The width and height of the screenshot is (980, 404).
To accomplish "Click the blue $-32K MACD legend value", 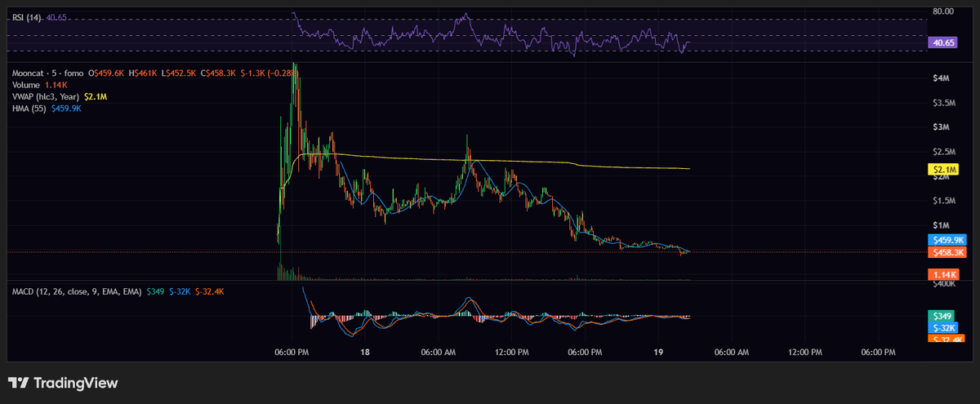I will [180, 291].
